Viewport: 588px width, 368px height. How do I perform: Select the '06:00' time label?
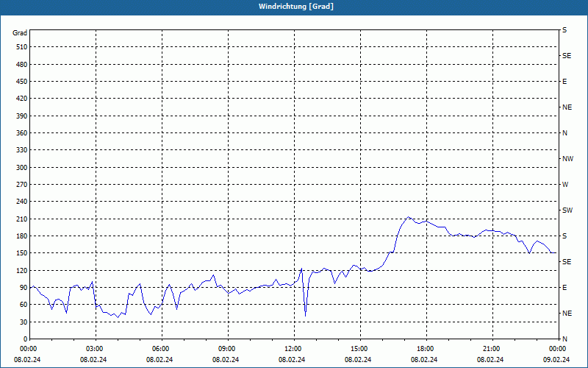point(161,348)
